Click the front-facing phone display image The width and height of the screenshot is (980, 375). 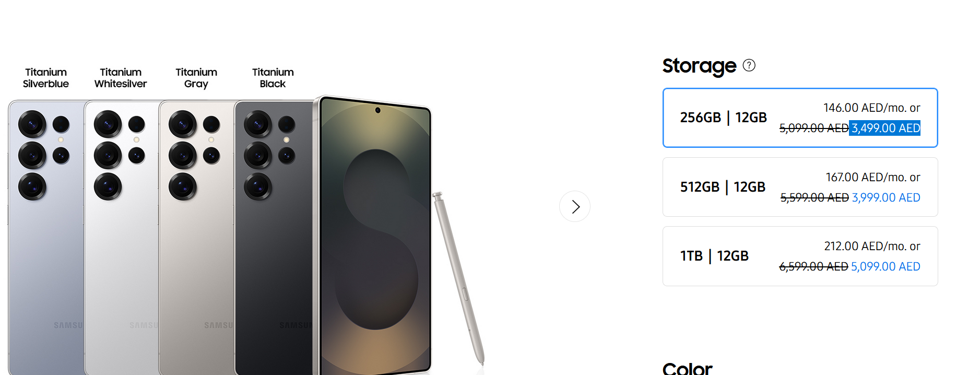(x=373, y=235)
